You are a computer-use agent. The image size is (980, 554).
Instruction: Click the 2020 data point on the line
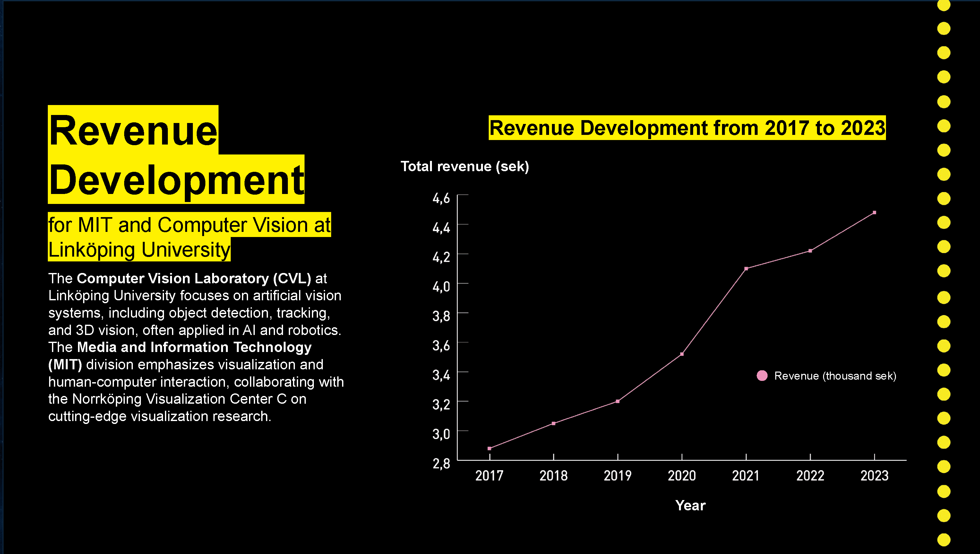click(682, 354)
